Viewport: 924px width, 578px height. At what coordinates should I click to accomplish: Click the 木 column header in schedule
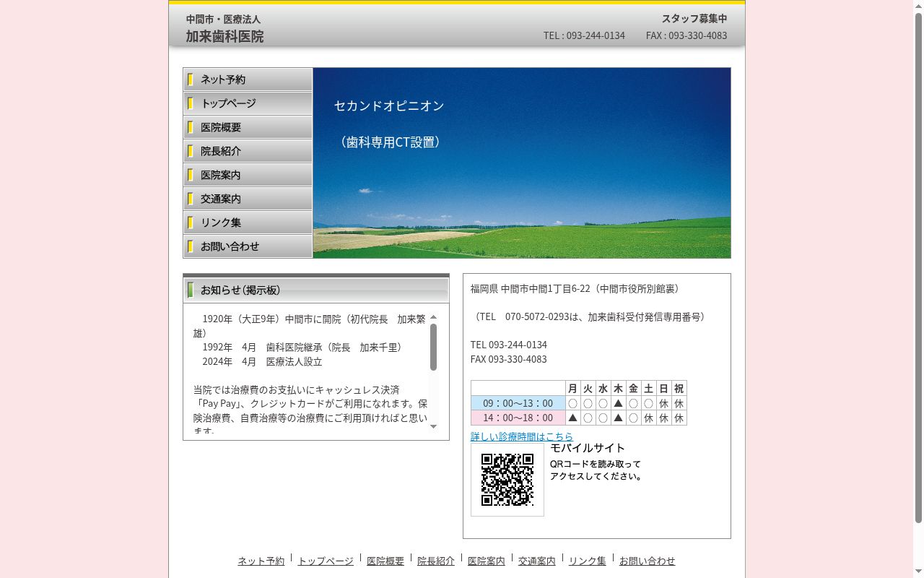(618, 389)
